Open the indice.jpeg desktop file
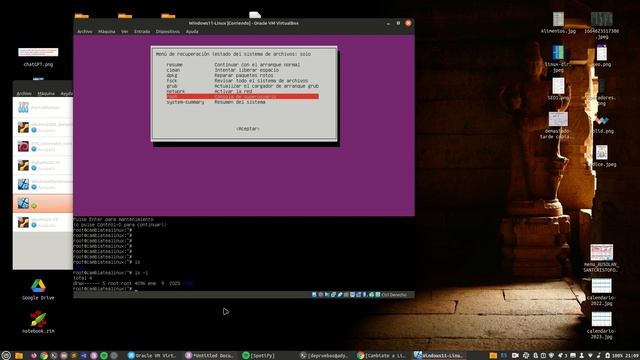 tap(602, 156)
